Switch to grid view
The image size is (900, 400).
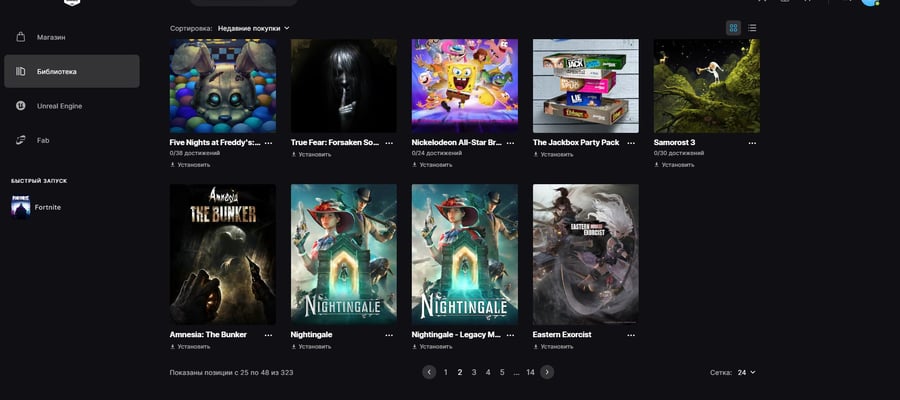733,28
